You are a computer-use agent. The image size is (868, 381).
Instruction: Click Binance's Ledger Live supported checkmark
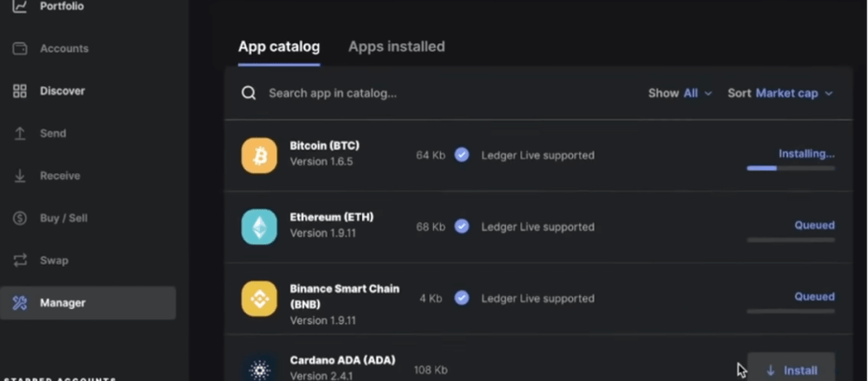461,298
